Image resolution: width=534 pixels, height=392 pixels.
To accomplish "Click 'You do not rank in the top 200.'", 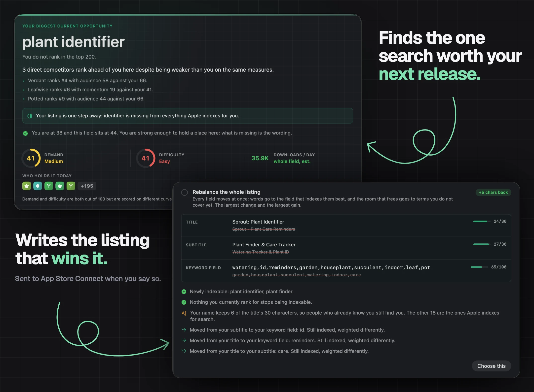I will tap(59, 57).
